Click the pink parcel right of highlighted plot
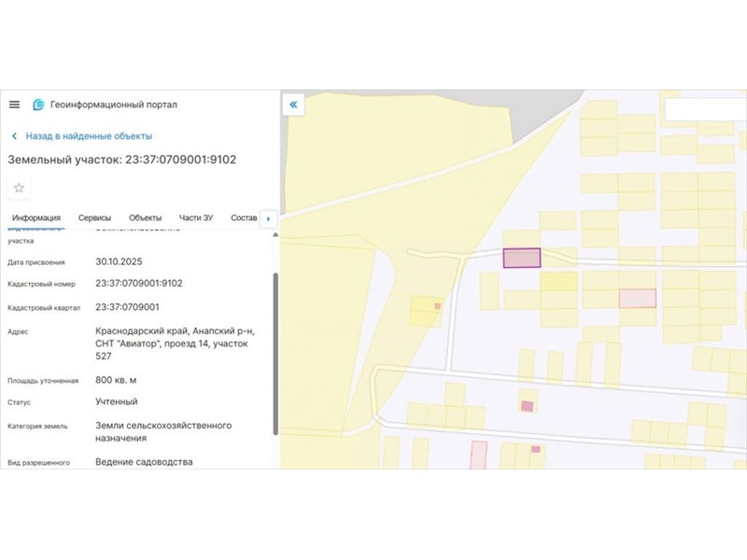747x560 pixels. 638,298
